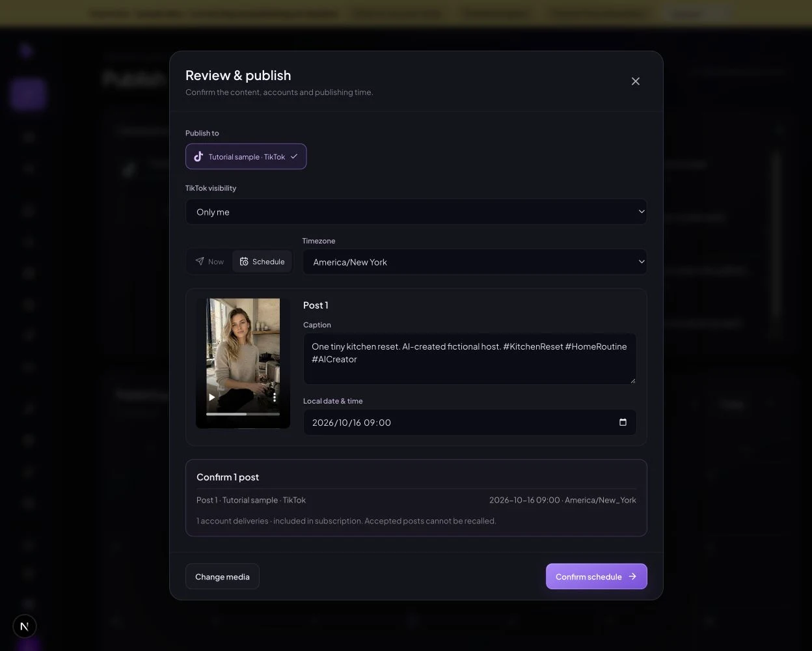
Task: Click into the Caption text area
Action: [470, 359]
